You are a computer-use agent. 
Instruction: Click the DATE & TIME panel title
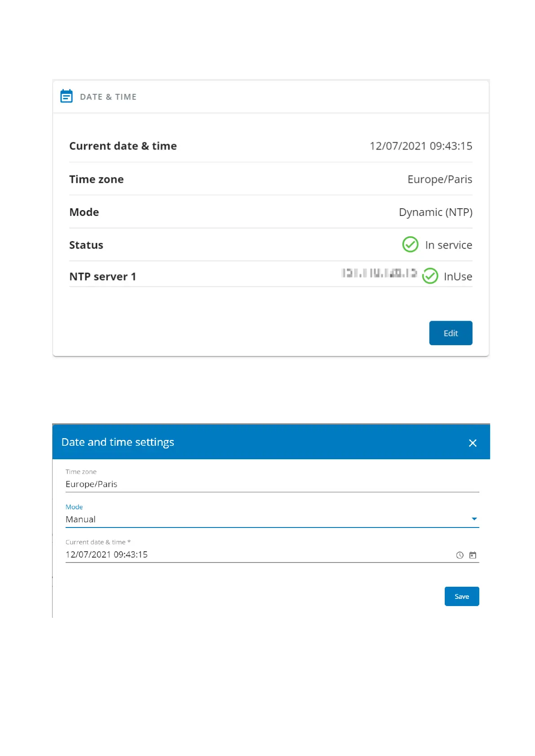pos(108,97)
